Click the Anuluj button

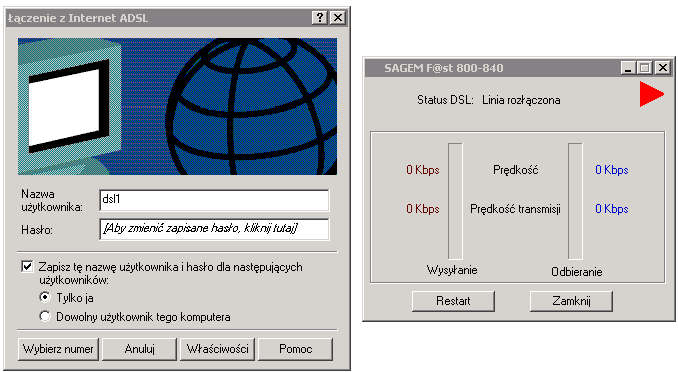point(139,349)
